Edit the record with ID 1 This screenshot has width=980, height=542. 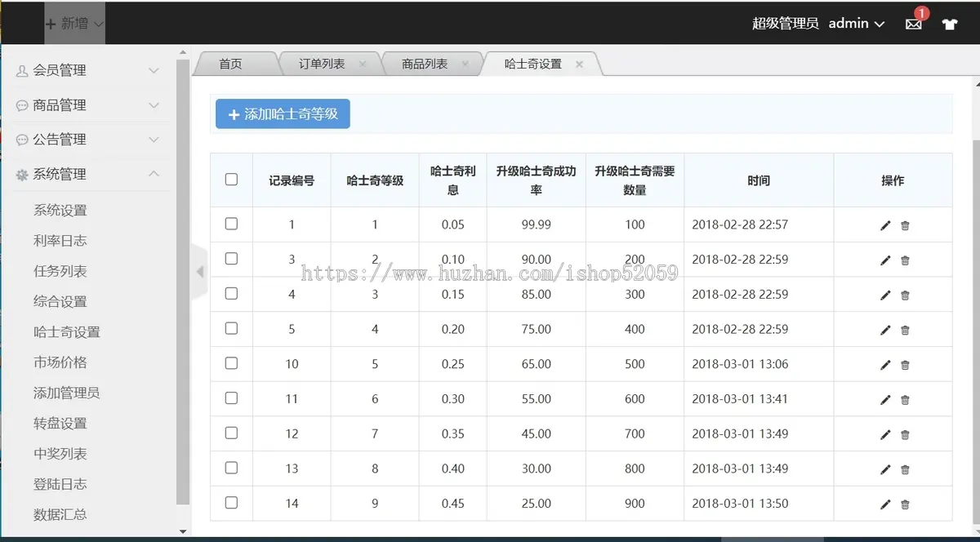pos(885,226)
